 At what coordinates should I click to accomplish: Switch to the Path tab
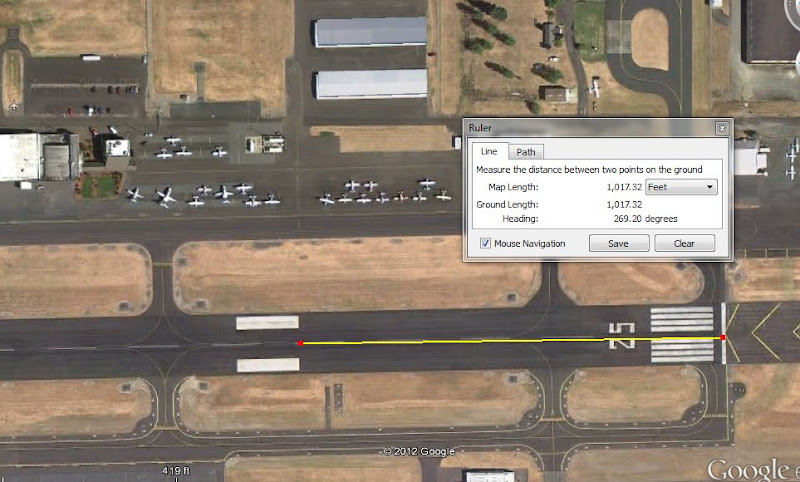click(526, 152)
